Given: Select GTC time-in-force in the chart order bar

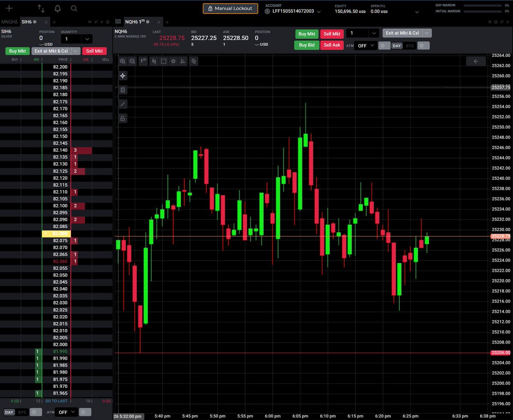Looking at the screenshot, I should [410, 46].
